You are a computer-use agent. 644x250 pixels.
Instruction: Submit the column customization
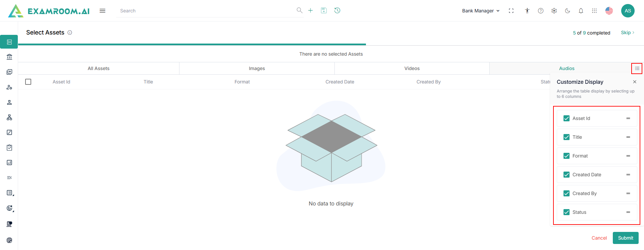tap(625, 238)
